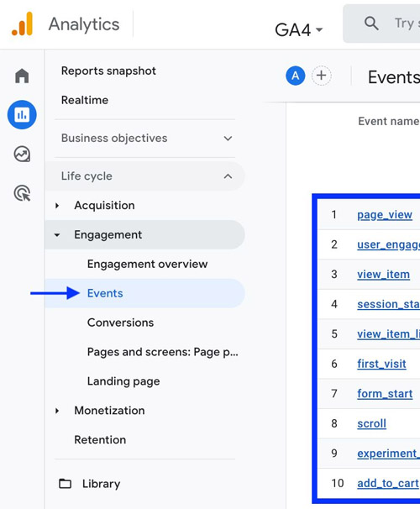Click the Google Analytics logo
The image size is (420, 509).
click(x=22, y=24)
